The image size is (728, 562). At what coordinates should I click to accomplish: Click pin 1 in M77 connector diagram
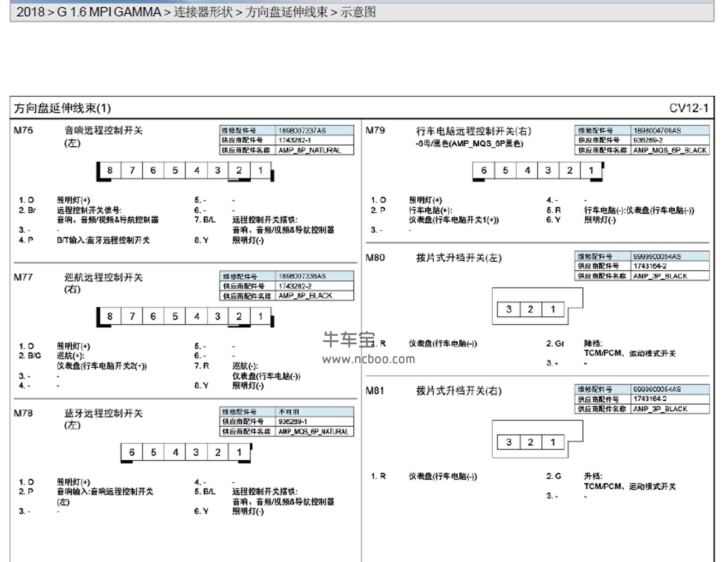pos(260,316)
